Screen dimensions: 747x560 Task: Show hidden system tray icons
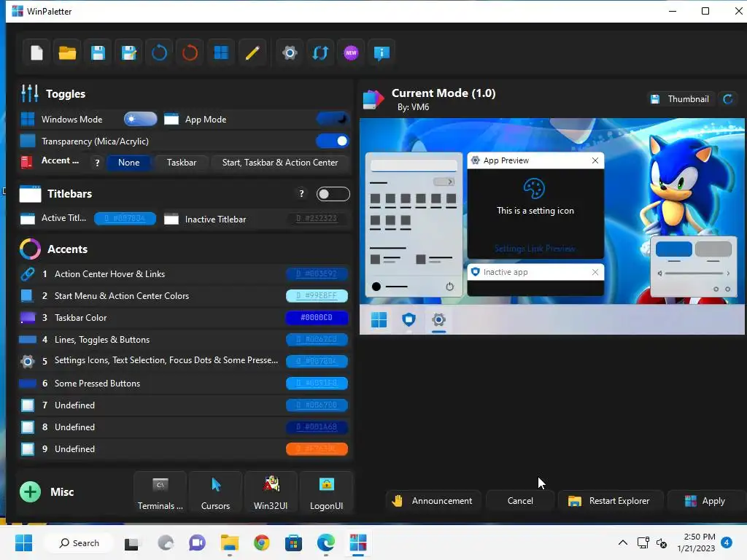[x=623, y=542]
